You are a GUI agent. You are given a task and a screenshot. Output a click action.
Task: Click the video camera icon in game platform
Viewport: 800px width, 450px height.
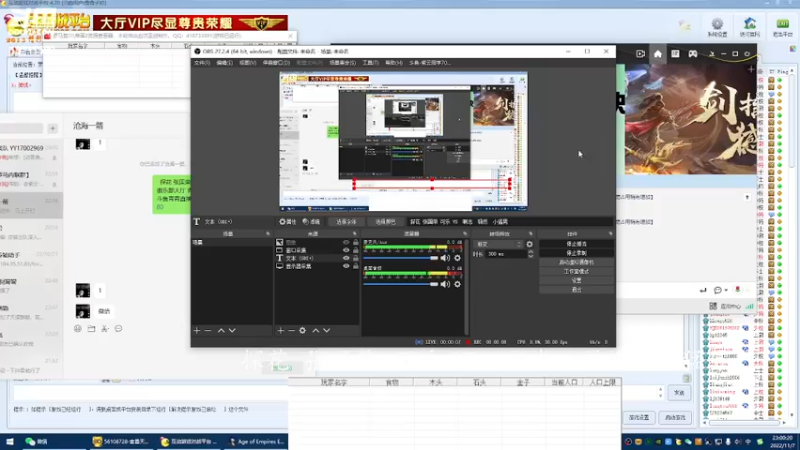(640, 54)
